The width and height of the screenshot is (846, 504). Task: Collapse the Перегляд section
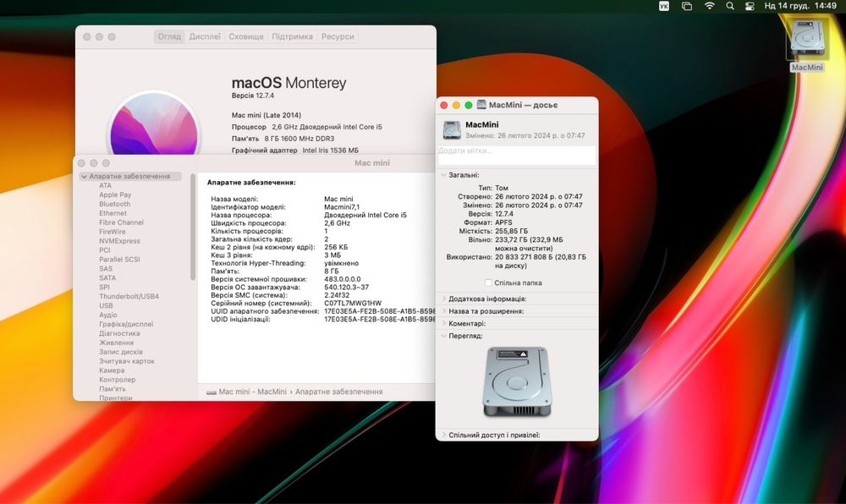[x=443, y=336]
